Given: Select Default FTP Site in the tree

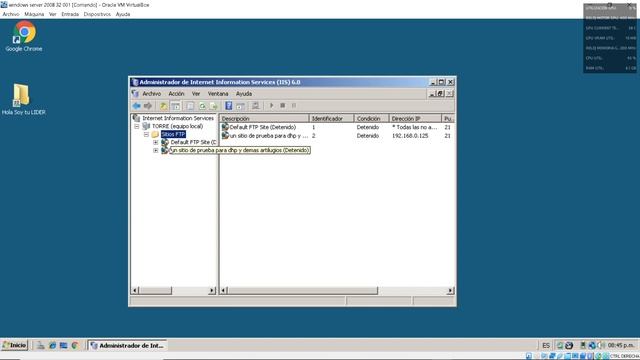Looking at the screenshot, I should [x=193, y=142].
